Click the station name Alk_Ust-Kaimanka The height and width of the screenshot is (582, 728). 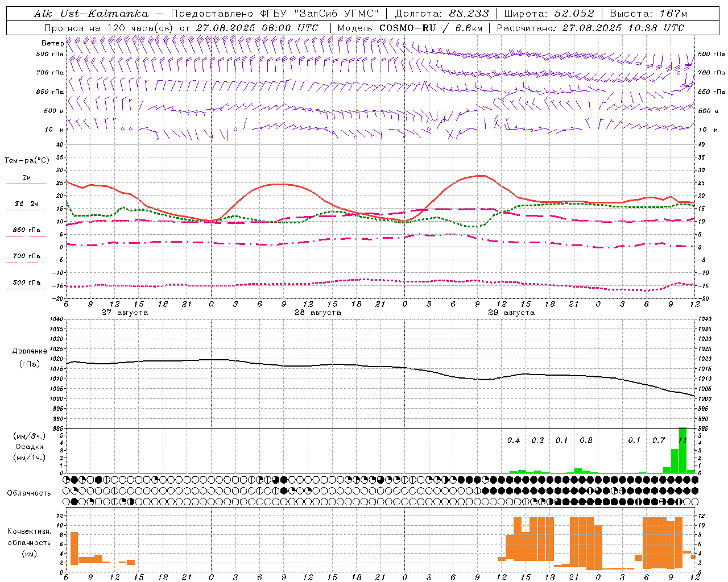click(x=91, y=14)
